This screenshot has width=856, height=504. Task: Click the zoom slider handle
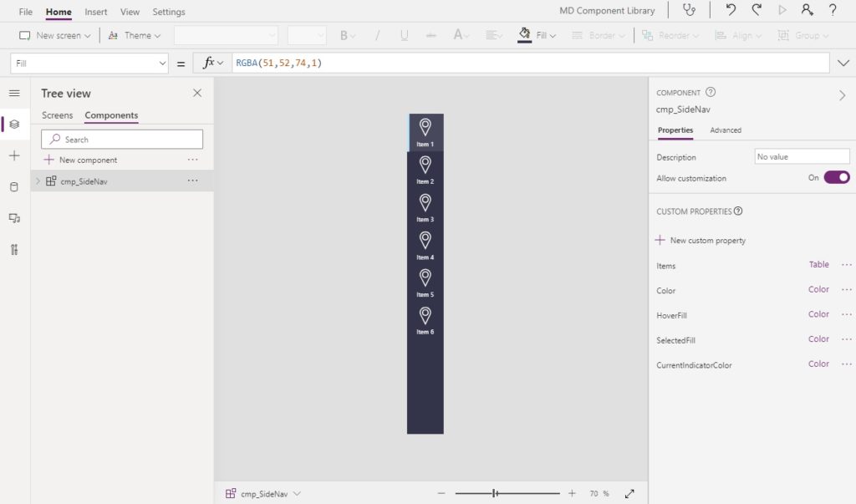coord(495,493)
